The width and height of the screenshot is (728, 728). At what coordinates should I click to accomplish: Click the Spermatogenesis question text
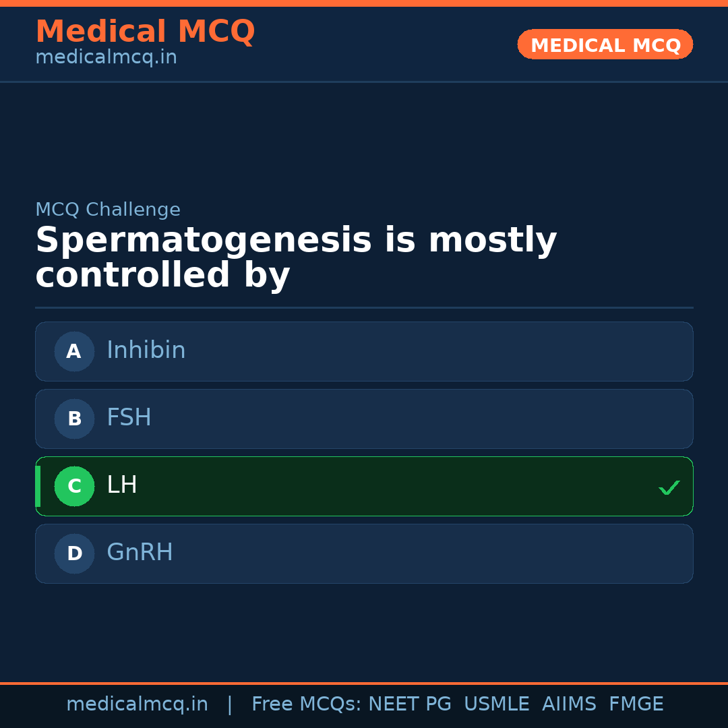(x=296, y=258)
